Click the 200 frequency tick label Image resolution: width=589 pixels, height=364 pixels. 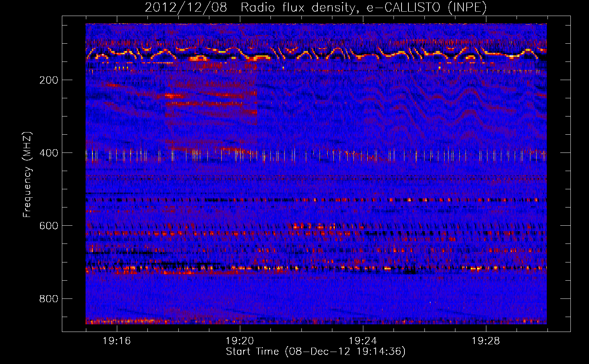(49, 80)
